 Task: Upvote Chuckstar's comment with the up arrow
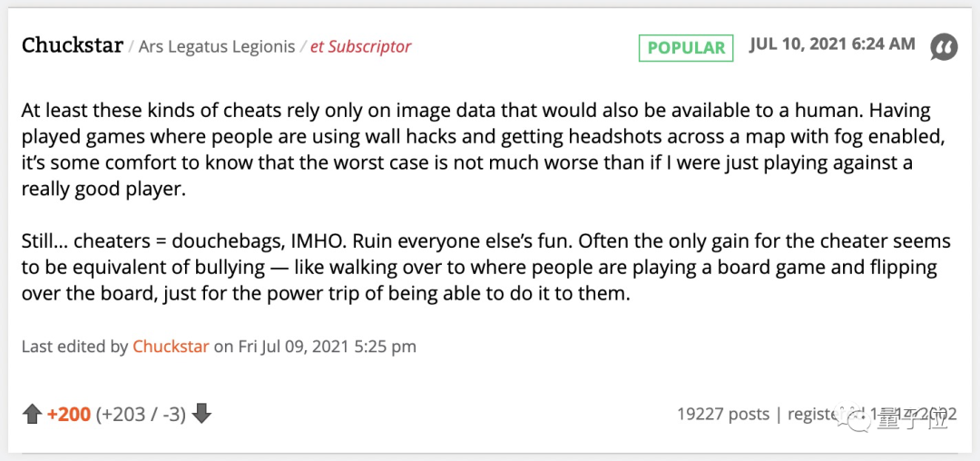(32, 415)
